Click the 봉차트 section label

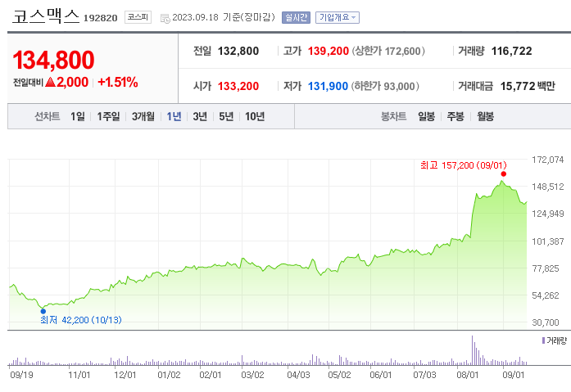pyautogui.click(x=394, y=116)
